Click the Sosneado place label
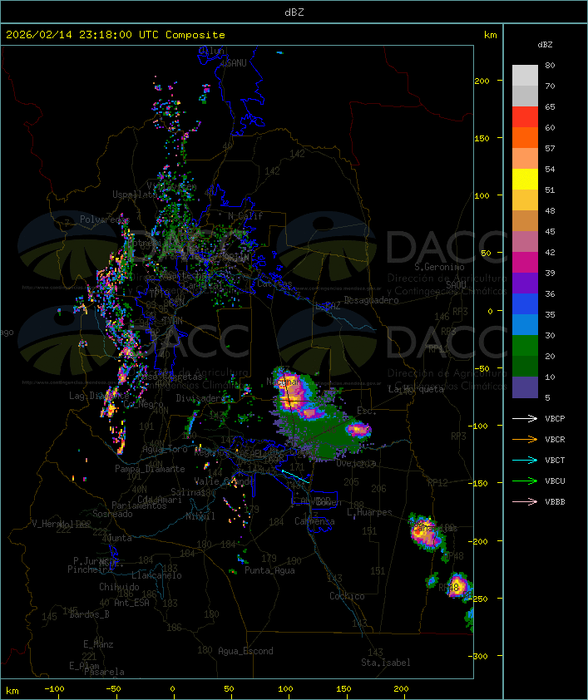 pyautogui.click(x=112, y=514)
